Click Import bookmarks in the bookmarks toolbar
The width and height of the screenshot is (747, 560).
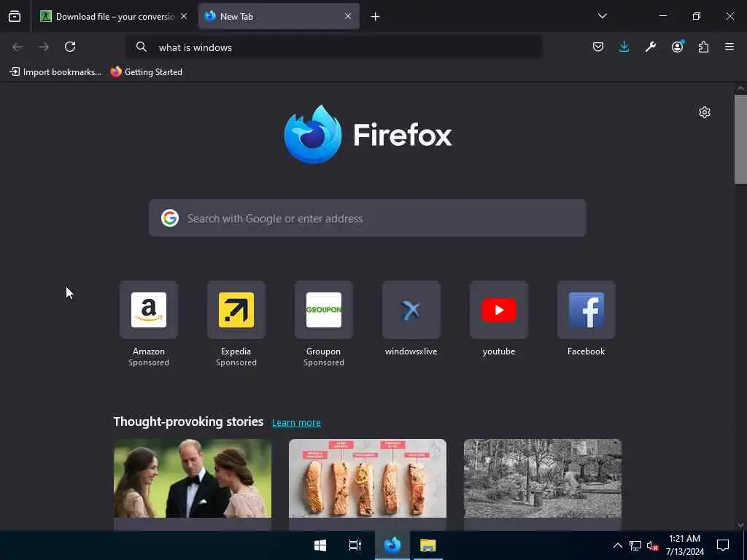point(55,72)
